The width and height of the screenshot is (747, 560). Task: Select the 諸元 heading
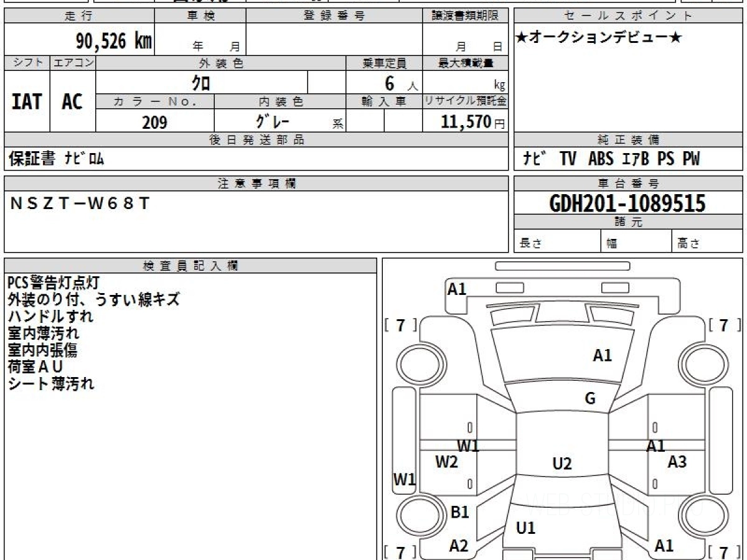point(628,222)
